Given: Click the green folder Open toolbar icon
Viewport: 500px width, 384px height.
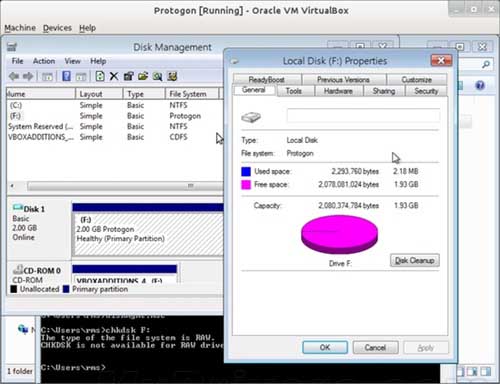Looking at the screenshot, I should click(143, 76).
